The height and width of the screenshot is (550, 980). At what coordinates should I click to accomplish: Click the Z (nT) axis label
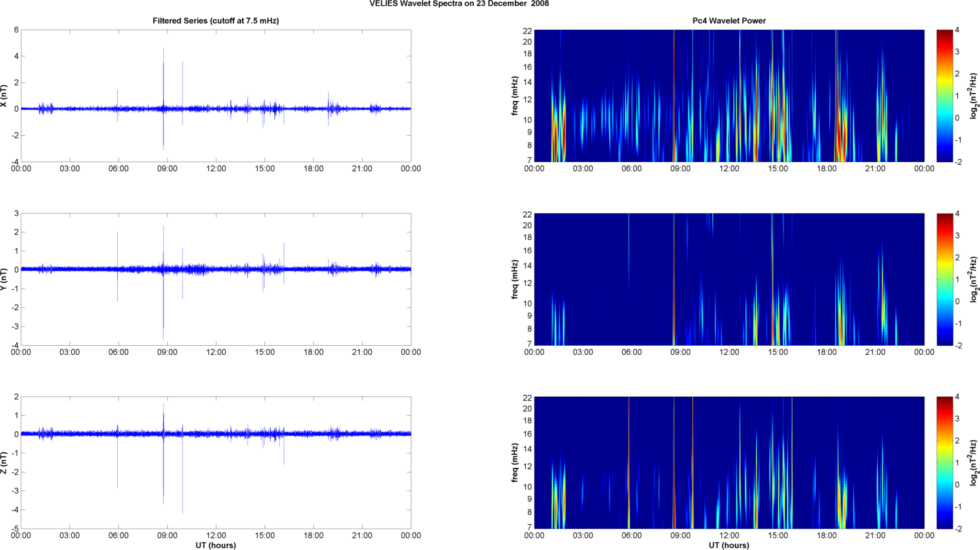(x=4, y=463)
